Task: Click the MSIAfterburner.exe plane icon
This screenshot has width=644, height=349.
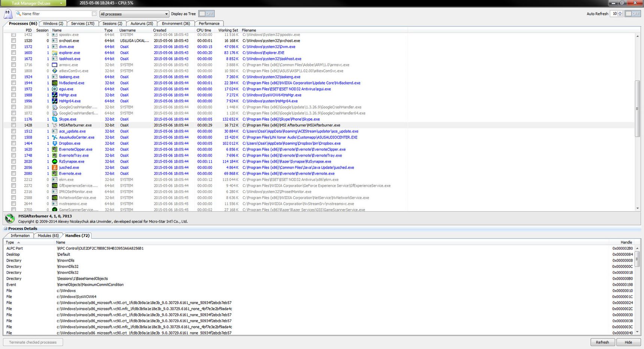Action: (x=55, y=125)
